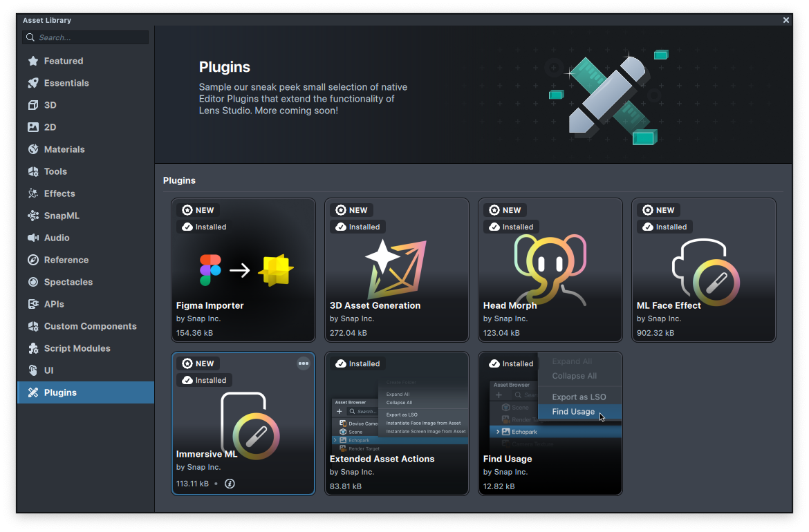Go to the Script Modules category
This screenshot has width=809, height=532.
(77, 348)
